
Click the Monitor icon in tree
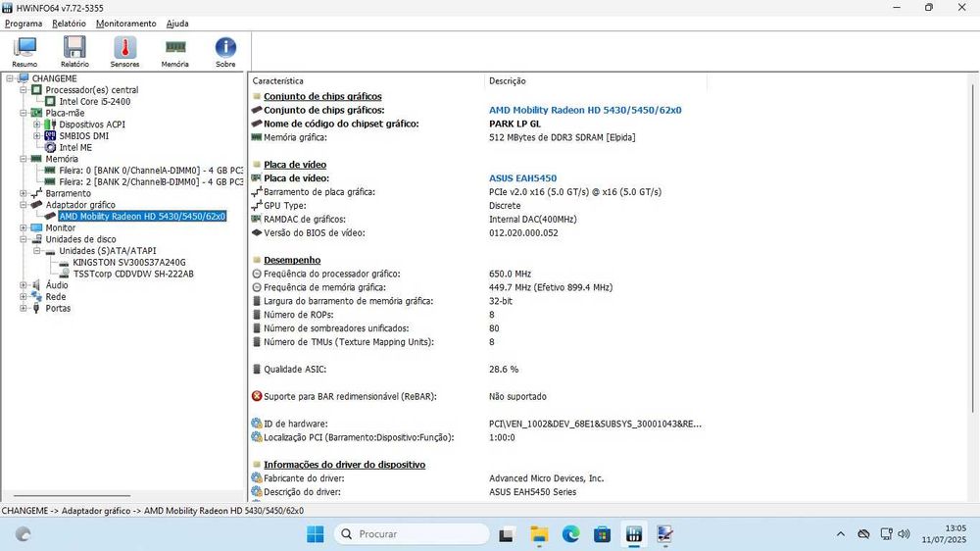coord(37,227)
